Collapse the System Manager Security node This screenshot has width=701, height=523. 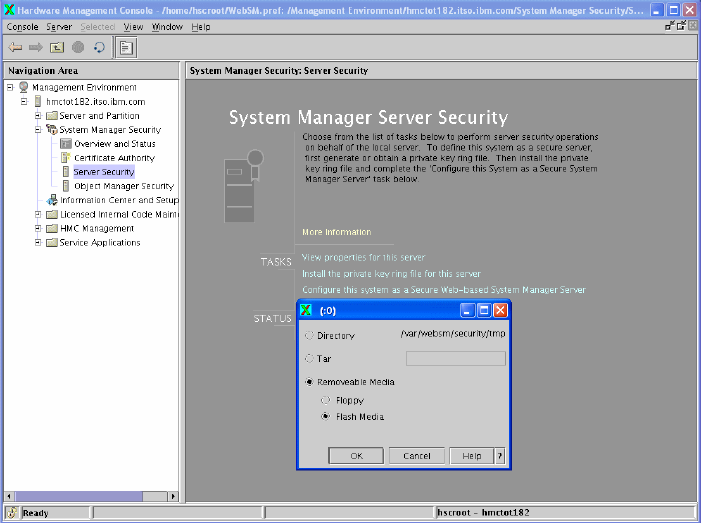tap(38, 130)
